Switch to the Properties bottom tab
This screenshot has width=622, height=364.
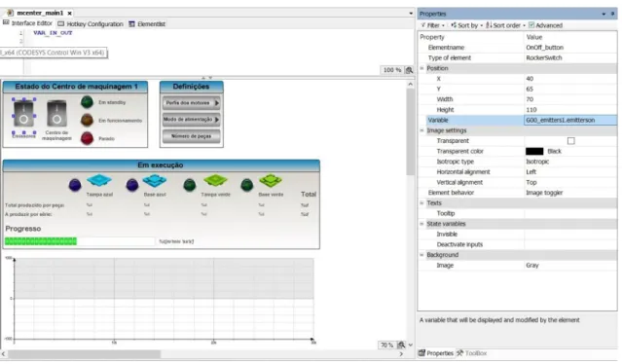pos(435,353)
